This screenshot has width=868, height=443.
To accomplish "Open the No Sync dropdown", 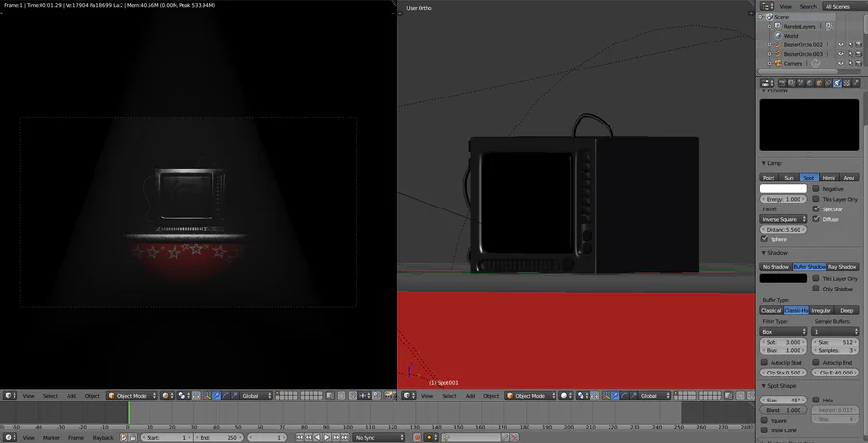I will 379,437.
